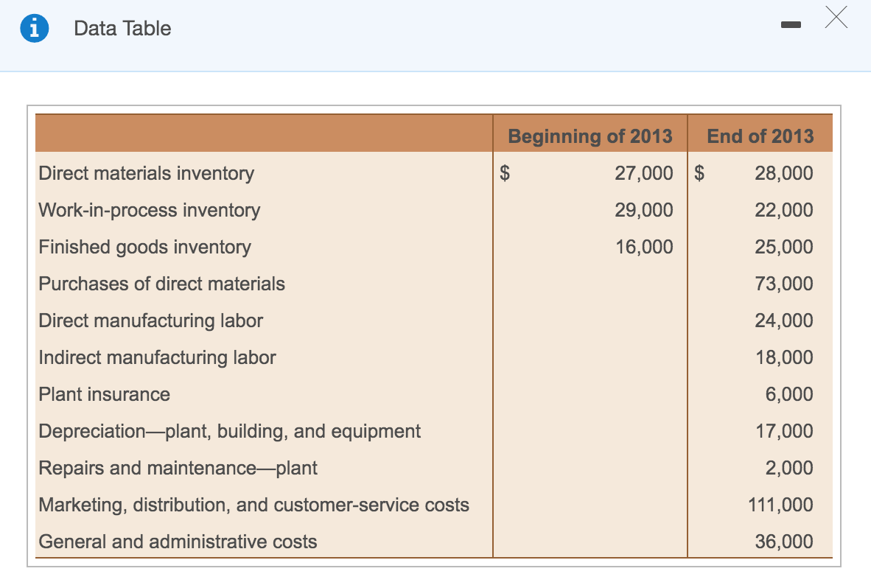Click the Data Table title
The height and width of the screenshot is (588, 871).
122,28
